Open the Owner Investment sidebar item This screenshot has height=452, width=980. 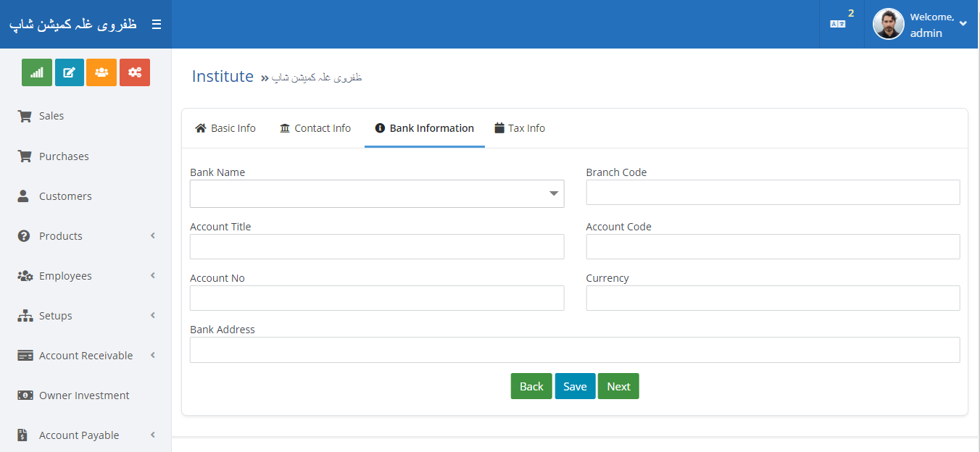(x=84, y=395)
